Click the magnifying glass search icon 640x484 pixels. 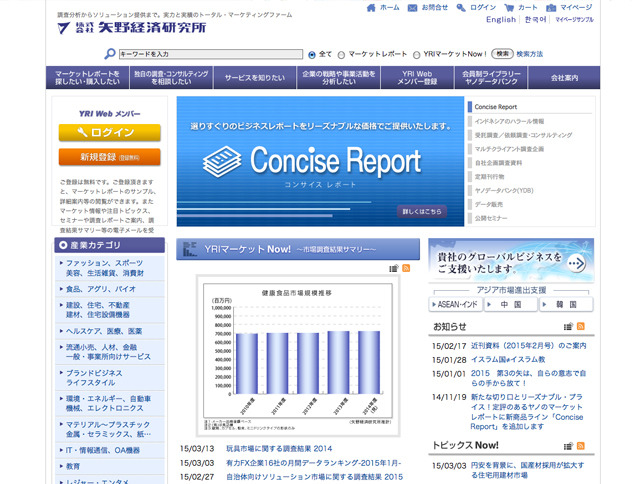click(x=109, y=53)
